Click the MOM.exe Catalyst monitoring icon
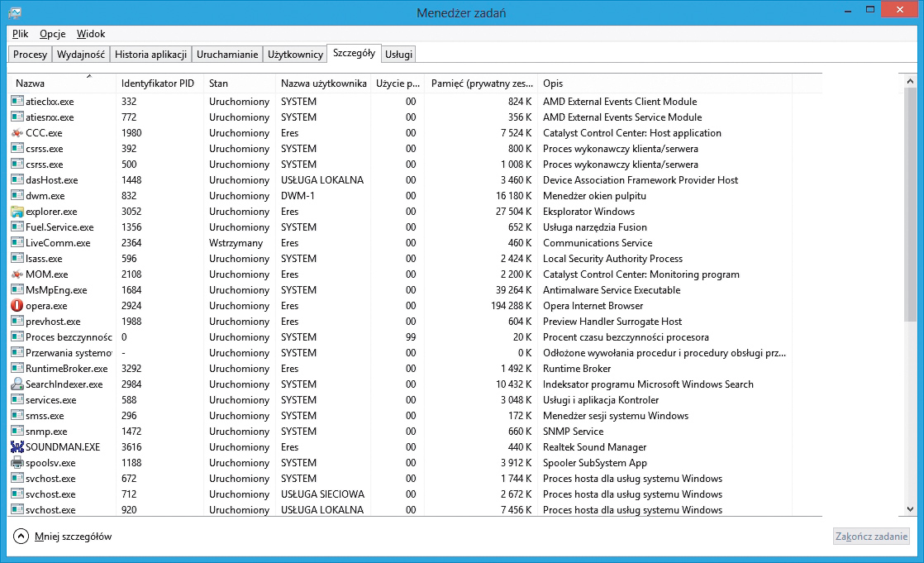The height and width of the screenshot is (563, 924). tap(17, 274)
